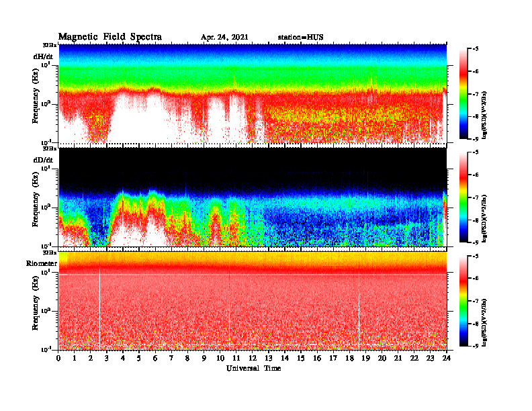Click the hour "16" tick label
The width and height of the screenshot is (532, 411).
(317, 358)
